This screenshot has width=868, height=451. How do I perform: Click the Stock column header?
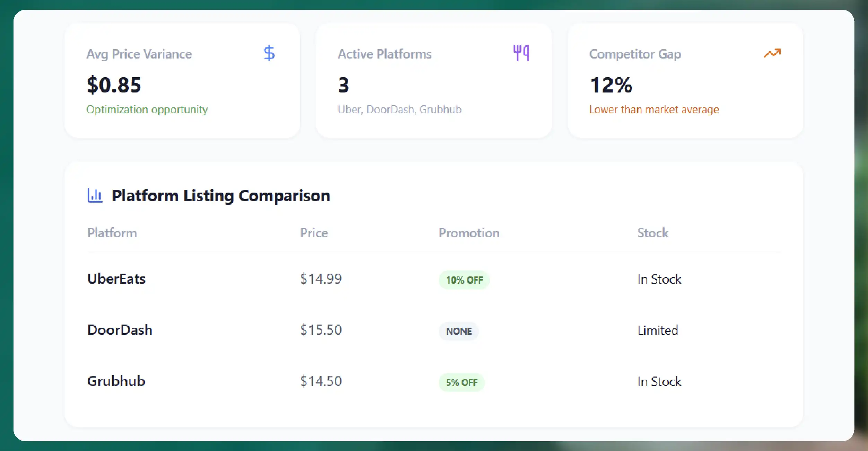click(653, 233)
